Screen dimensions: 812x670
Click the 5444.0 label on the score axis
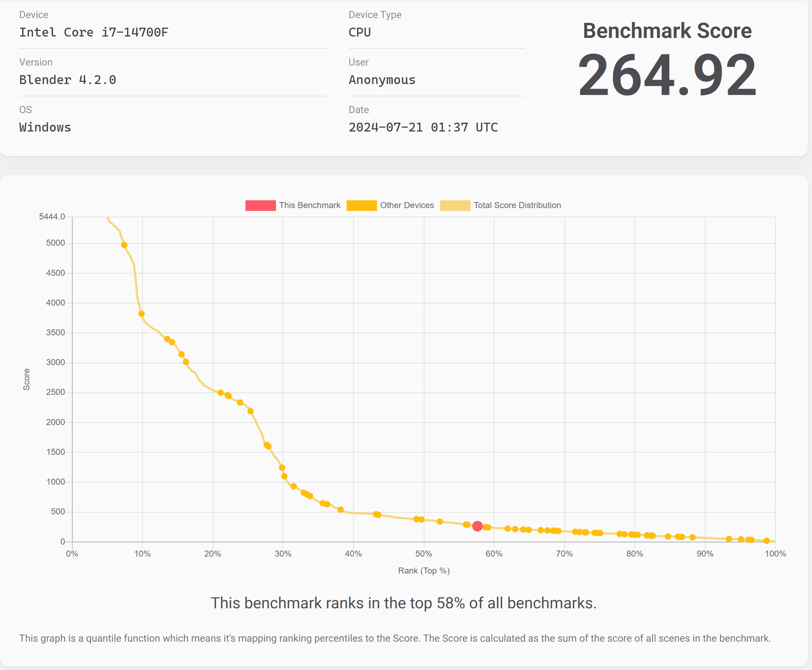[52, 217]
